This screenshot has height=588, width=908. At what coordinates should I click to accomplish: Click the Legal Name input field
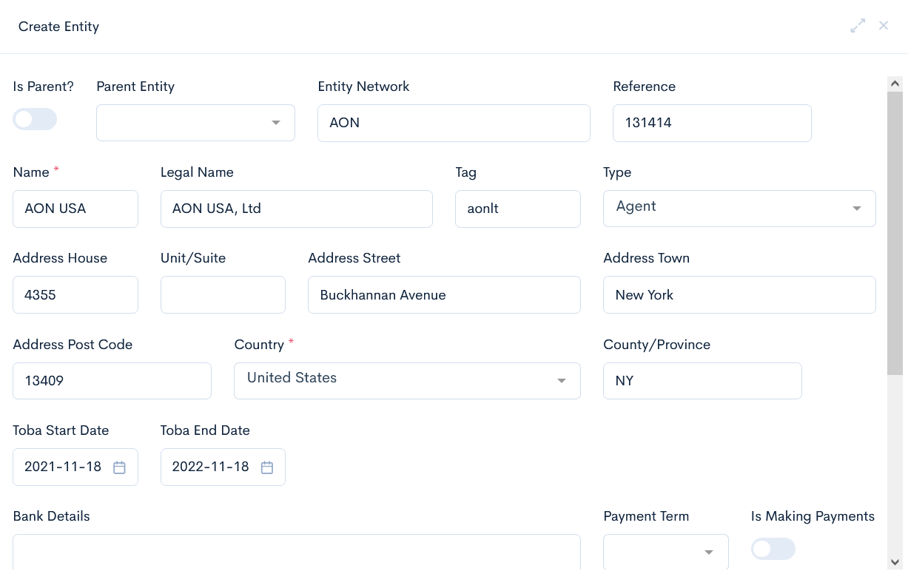[x=296, y=209]
